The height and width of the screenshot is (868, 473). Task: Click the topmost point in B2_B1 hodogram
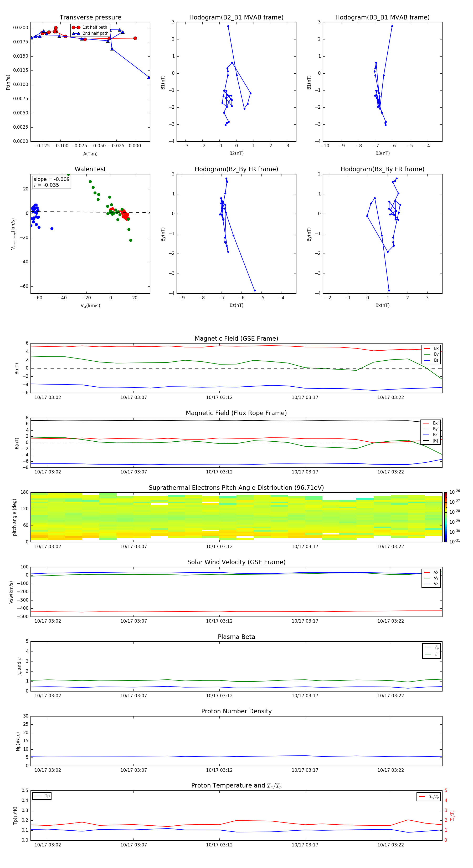(228, 26)
